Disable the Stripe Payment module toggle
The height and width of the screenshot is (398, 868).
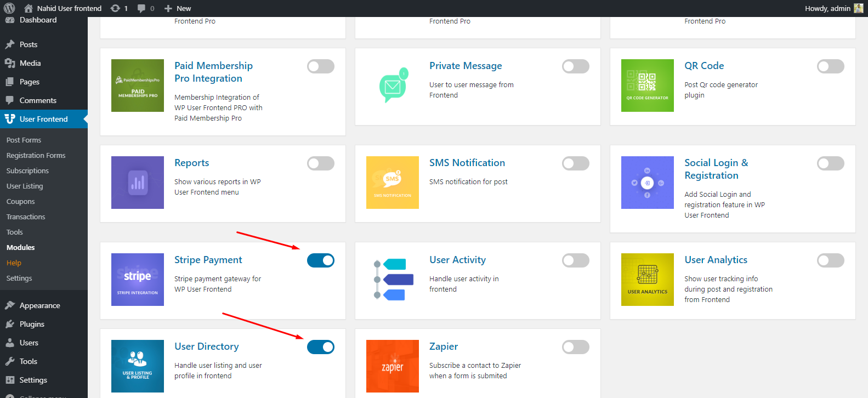(321, 260)
